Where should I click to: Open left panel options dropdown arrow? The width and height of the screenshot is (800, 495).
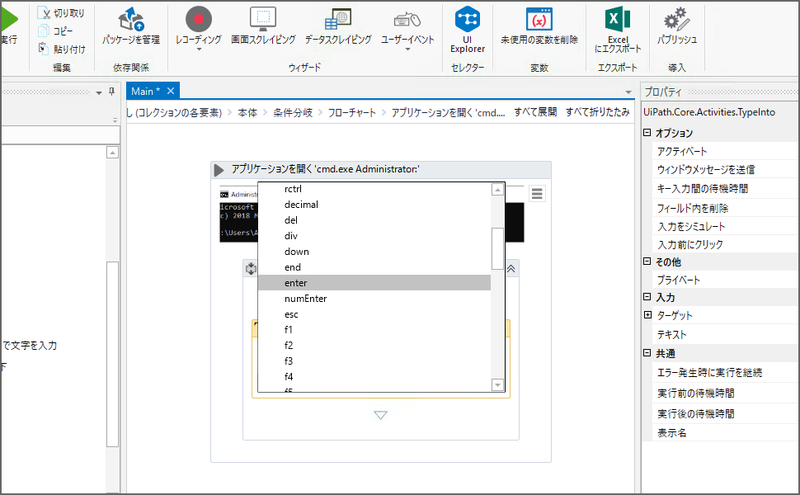(x=99, y=92)
